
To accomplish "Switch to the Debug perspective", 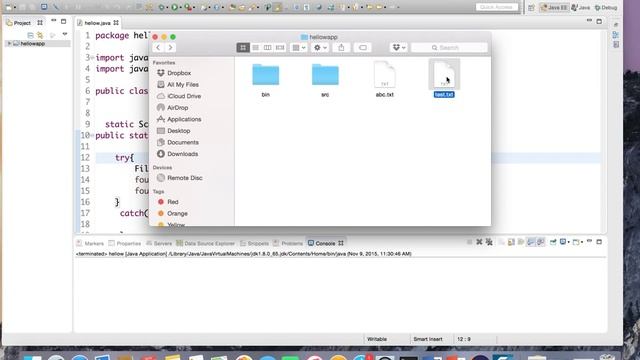I will (606, 7).
